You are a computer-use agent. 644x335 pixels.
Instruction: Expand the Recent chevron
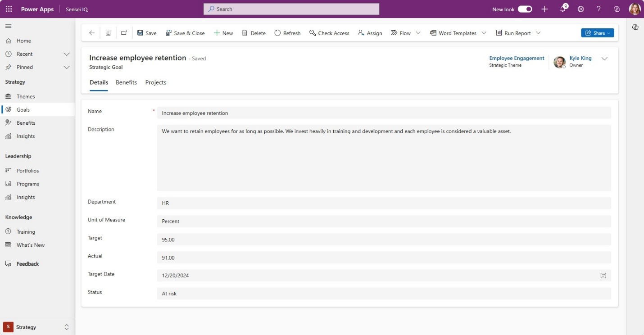click(67, 54)
